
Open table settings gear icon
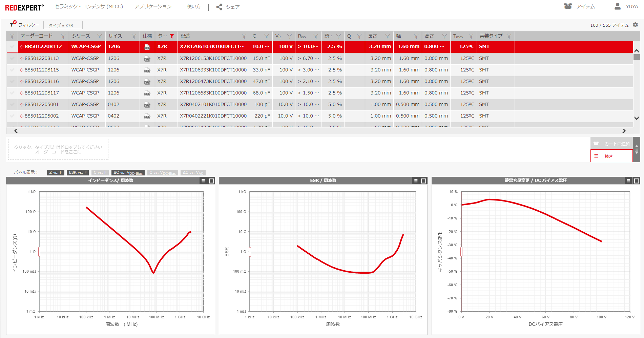[635, 25]
